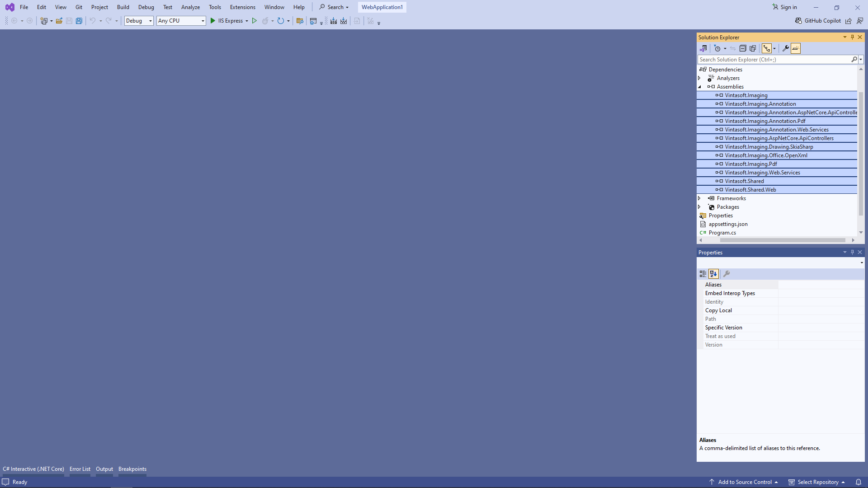Pin the Properties panel

[852, 252]
